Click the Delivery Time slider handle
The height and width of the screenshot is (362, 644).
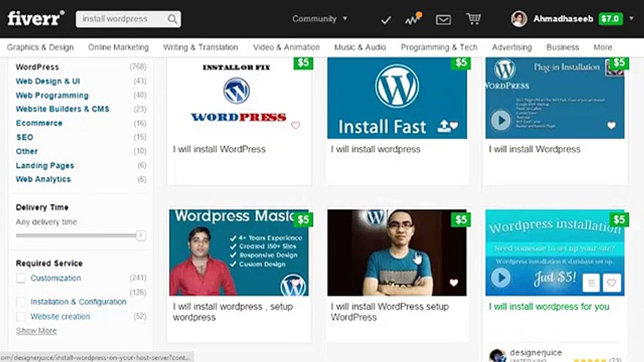click(141, 235)
